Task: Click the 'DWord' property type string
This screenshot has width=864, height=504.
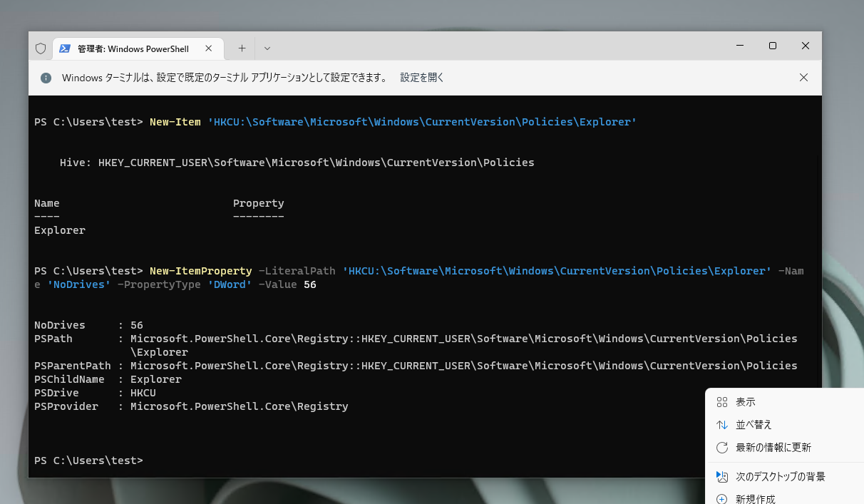Action: 230,284
